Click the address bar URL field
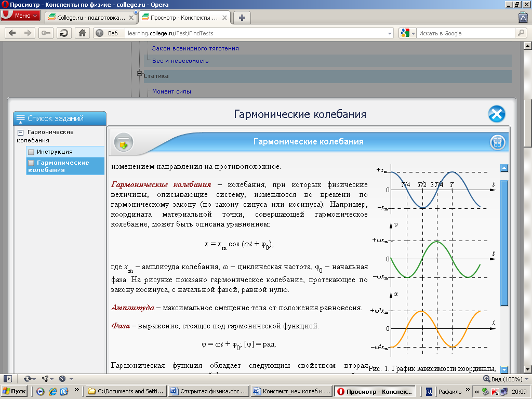Image resolution: width=532 pixels, height=399 pixels. coord(256,33)
